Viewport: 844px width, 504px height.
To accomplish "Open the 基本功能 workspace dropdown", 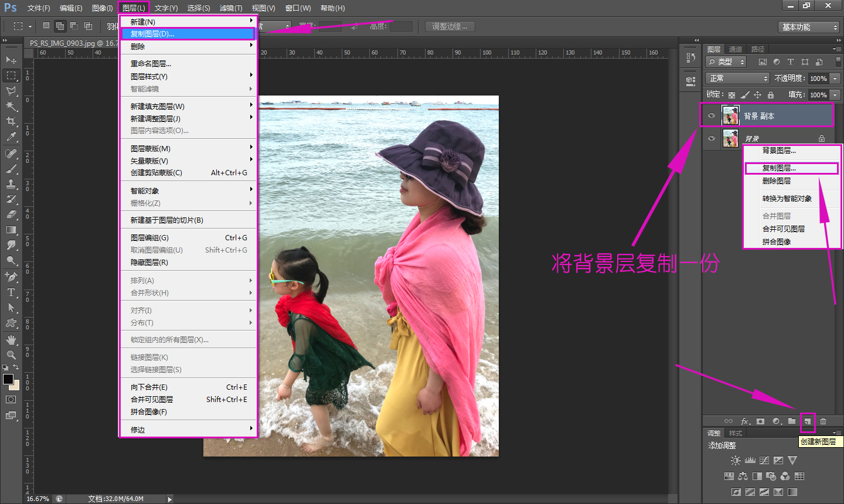I will 809,27.
